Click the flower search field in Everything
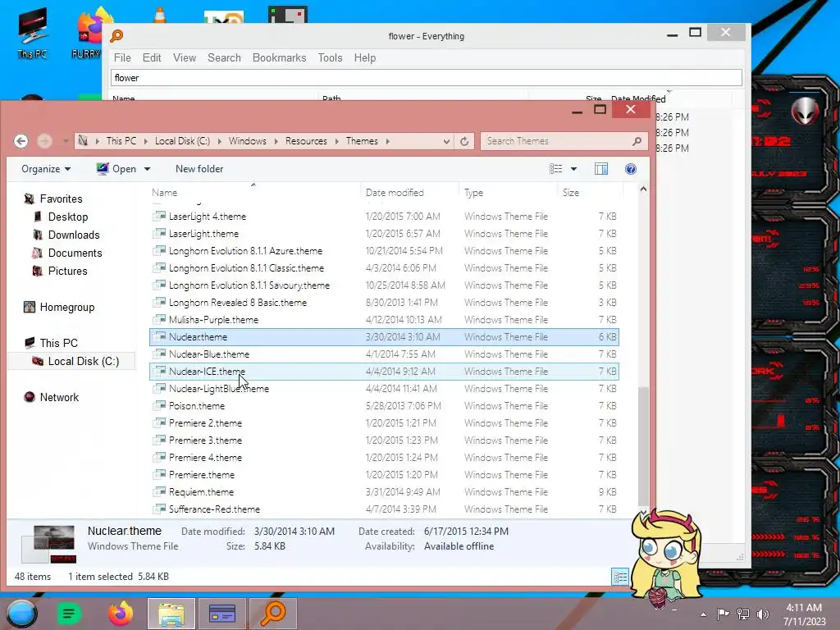Screen dimensions: 840x630 click(426, 78)
